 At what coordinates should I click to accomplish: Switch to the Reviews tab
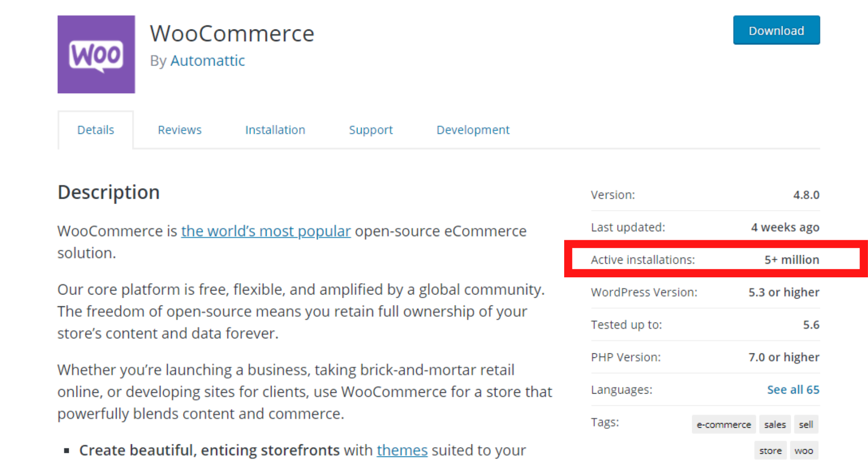click(x=179, y=130)
